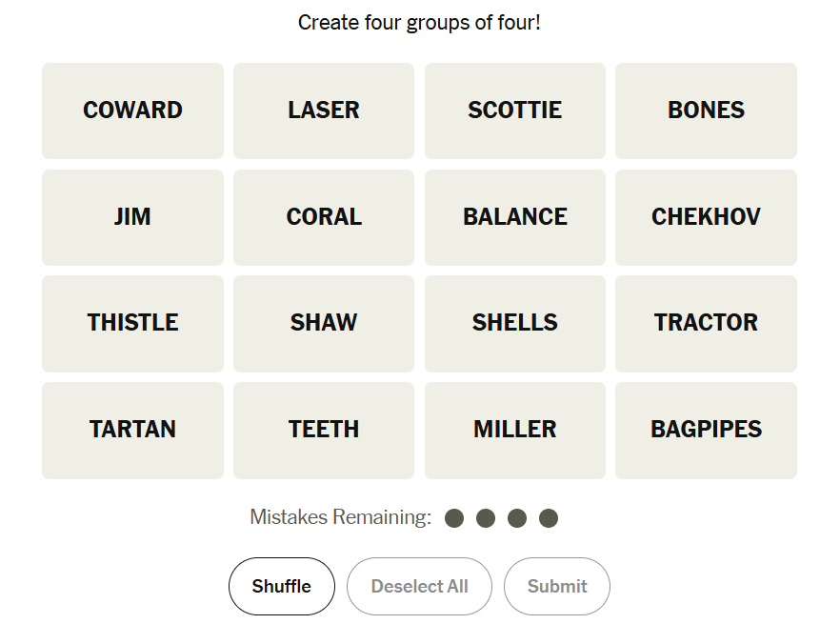The image size is (840, 644).
Task: Shuffle the word tiles
Action: point(282,586)
